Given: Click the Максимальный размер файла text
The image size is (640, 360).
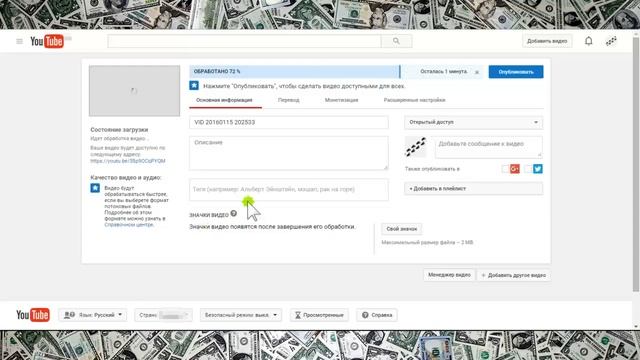Looking at the screenshot, I should point(427,242).
